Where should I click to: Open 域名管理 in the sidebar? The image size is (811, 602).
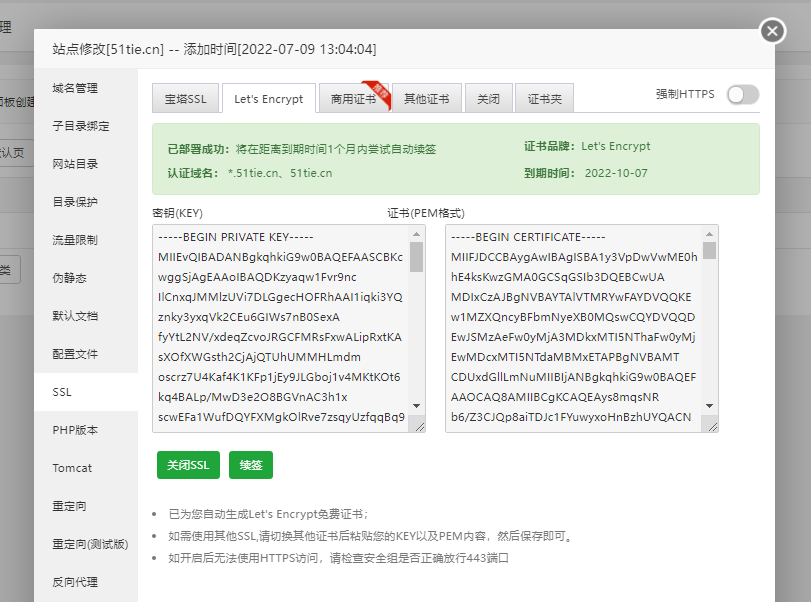pos(75,88)
